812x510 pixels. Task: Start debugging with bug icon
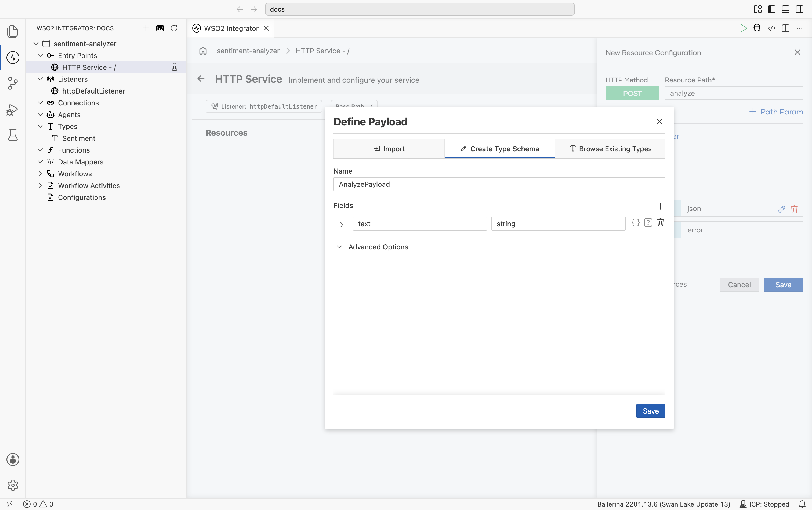point(757,28)
